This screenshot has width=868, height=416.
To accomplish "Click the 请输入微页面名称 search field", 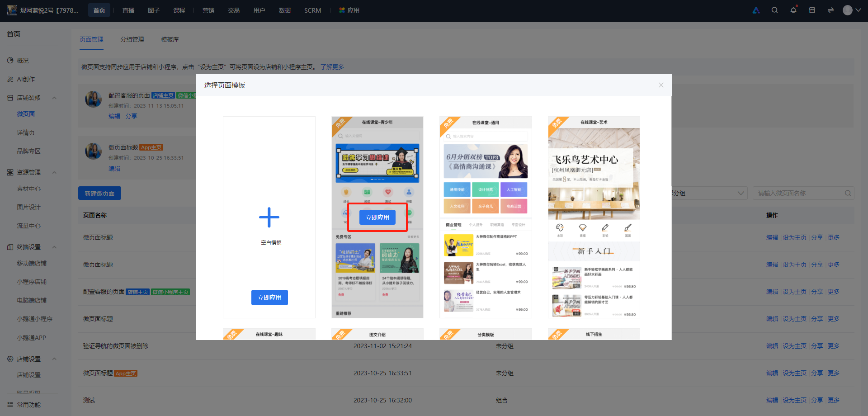I will (x=799, y=193).
